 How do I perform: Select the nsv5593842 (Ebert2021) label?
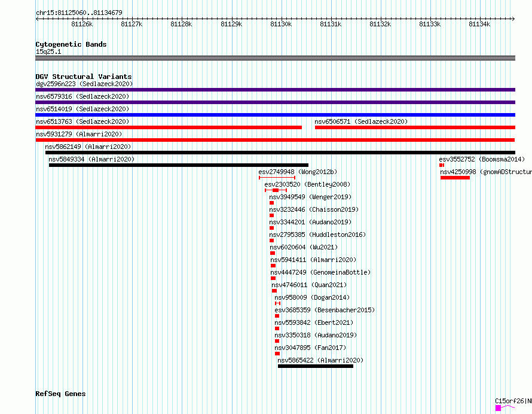pyautogui.click(x=314, y=322)
